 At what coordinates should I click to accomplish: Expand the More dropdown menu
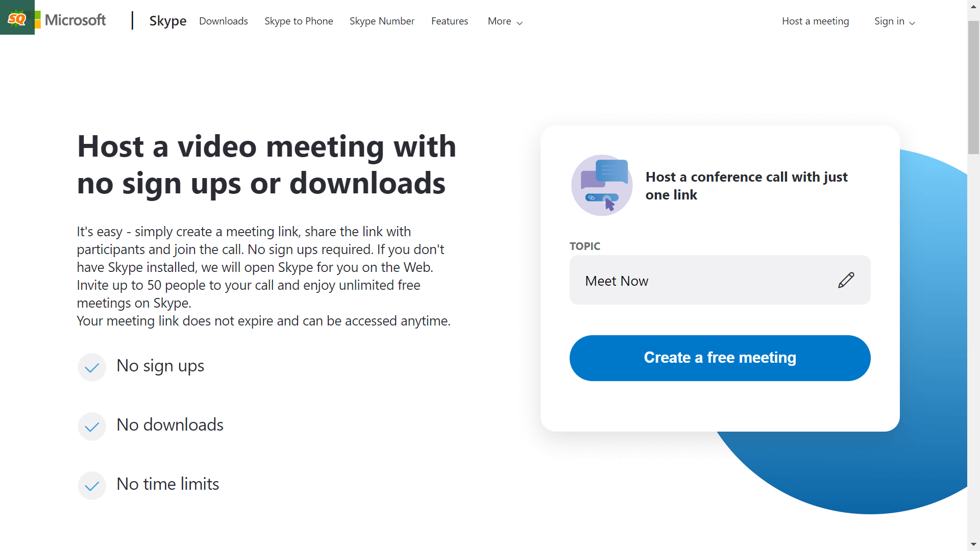505,21
